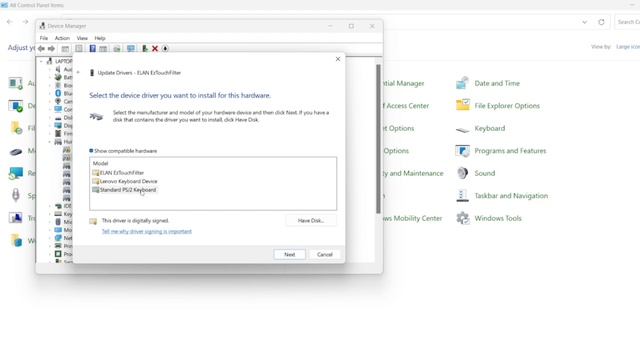
Task: Click the Forward arrow in Device Manager toolbar
Action: point(51,49)
